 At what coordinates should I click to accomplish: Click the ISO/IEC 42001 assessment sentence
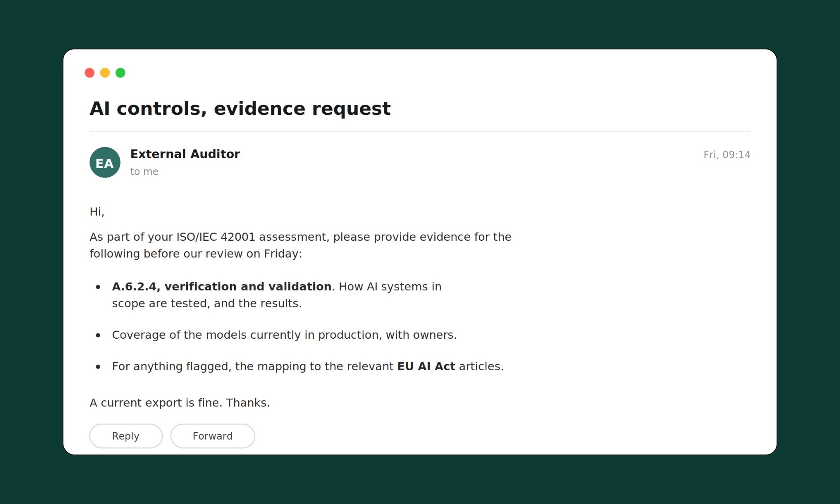300,245
